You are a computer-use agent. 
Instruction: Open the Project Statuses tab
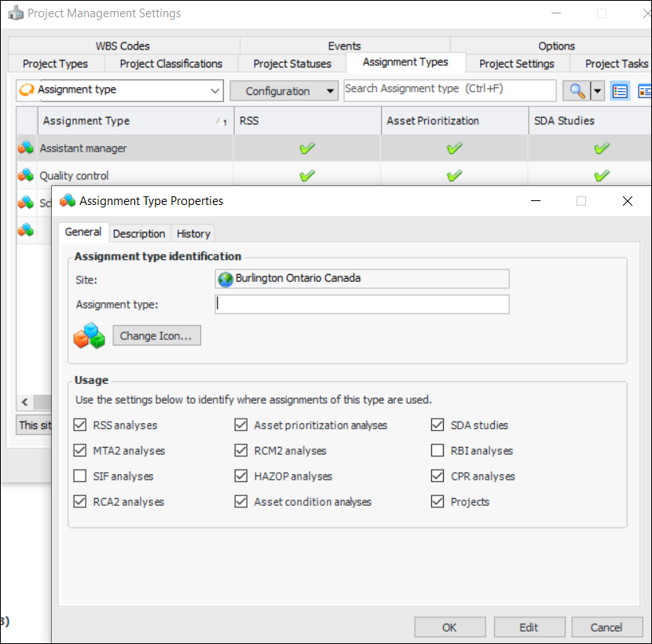click(x=292, y=64)
